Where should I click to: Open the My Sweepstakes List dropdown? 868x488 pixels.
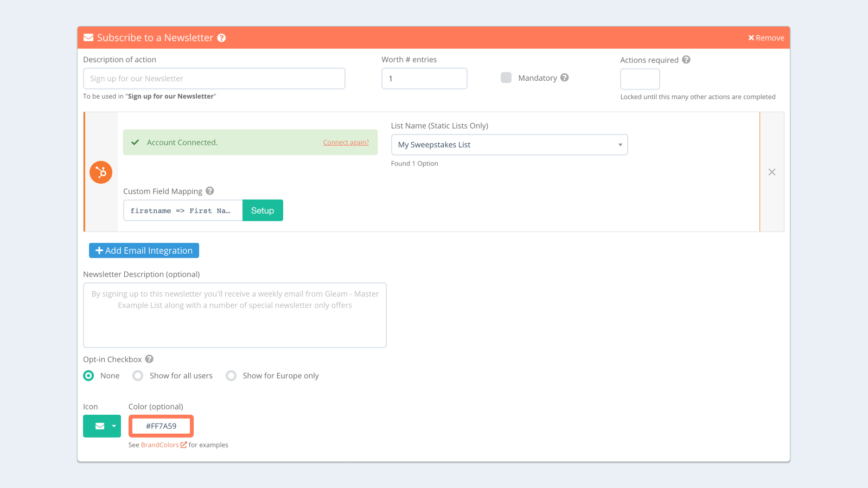pyautogui.click(x=509, y=144)
